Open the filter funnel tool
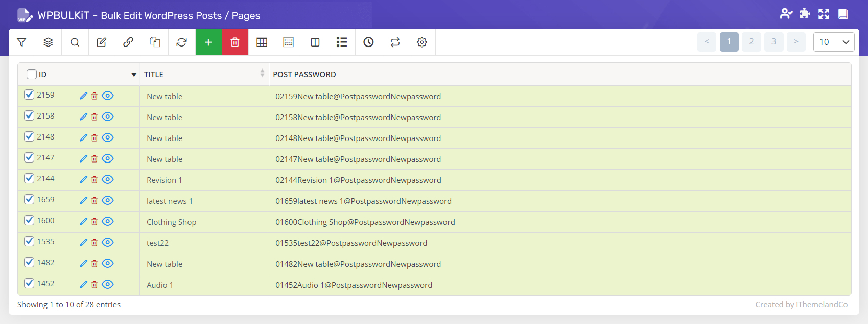 coord(21,42)
